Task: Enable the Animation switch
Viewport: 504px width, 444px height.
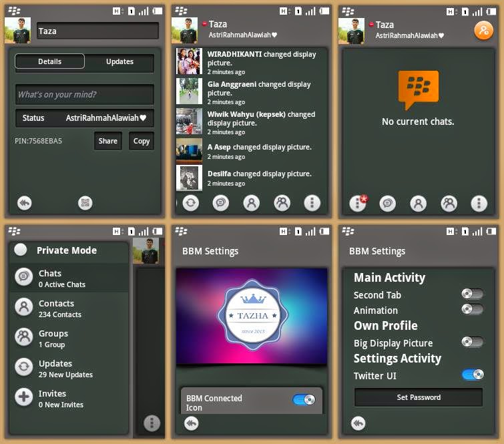Action: 472,309
